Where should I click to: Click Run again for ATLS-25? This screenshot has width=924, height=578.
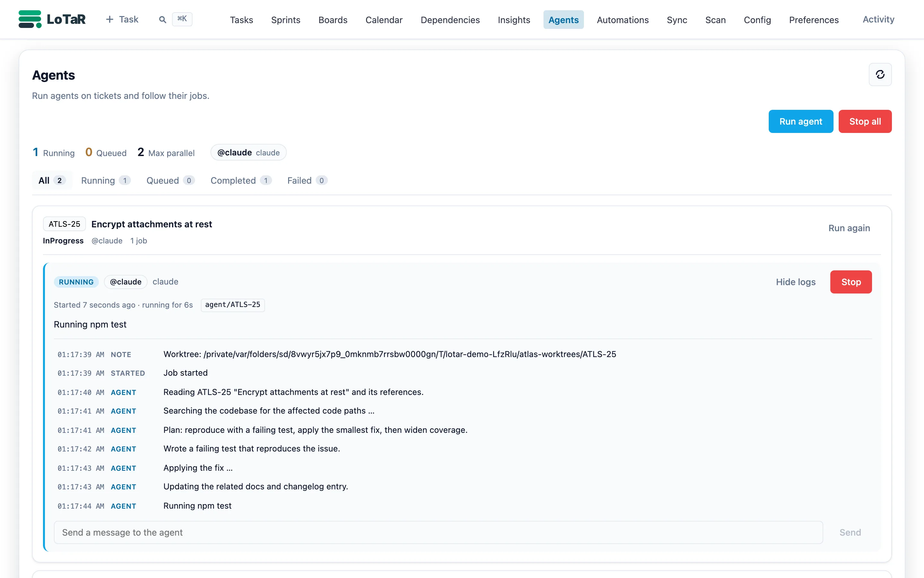tap(849, 228)
